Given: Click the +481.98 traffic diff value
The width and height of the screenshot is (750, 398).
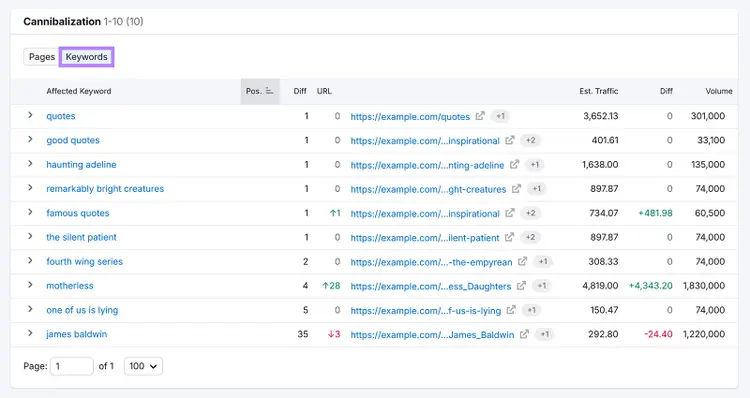Looking at the screenshot, I should pyautogui.click(x=655, y=213).
